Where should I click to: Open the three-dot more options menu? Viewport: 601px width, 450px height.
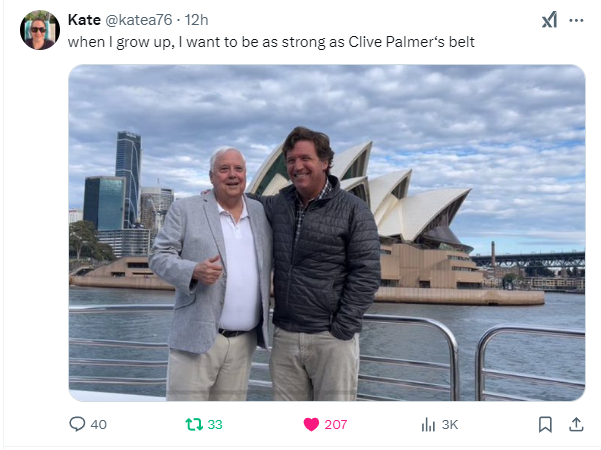(x=576, y=20)
